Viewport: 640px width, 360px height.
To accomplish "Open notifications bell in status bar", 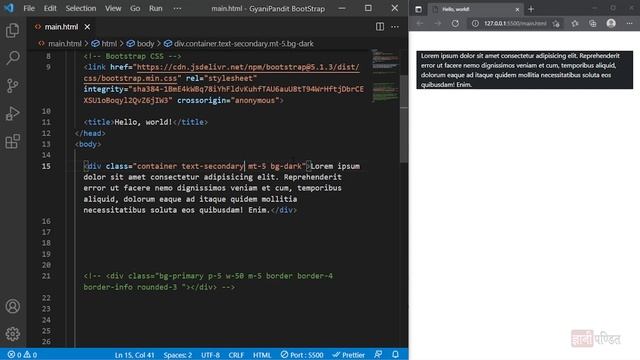I will (395, 355).
